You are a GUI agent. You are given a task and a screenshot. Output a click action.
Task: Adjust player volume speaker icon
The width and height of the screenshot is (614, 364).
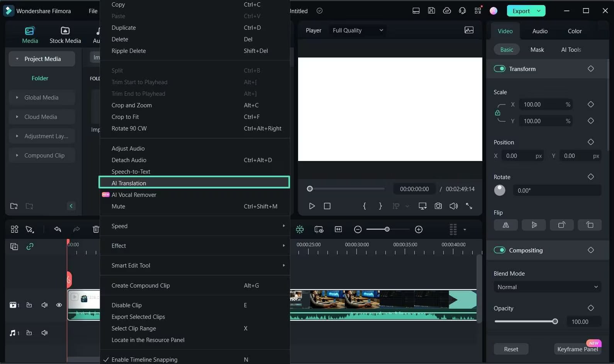pyautogui.click(x=454, y=206)
